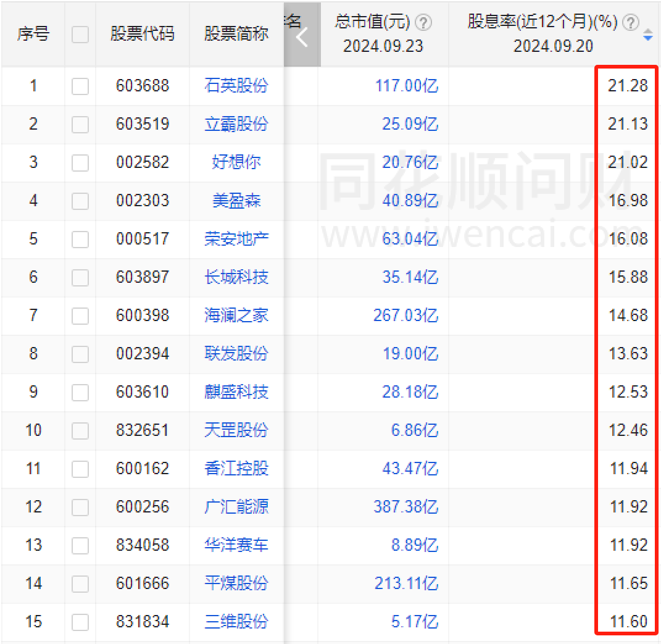The width and height of the screenshot is (661, 644).
Task: Select checkbox for 海澜之家 row
Action: click(x=80, y=316)
